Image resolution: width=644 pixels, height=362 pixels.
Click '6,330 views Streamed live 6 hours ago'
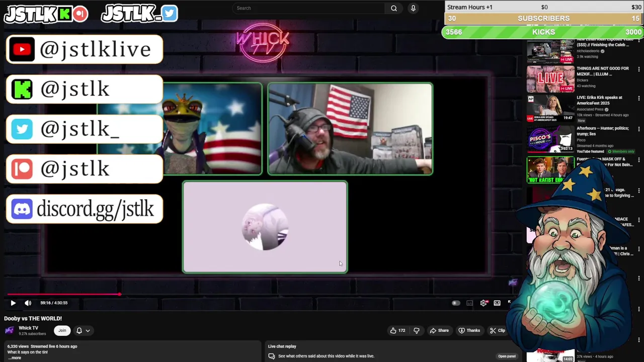(42, 346)
